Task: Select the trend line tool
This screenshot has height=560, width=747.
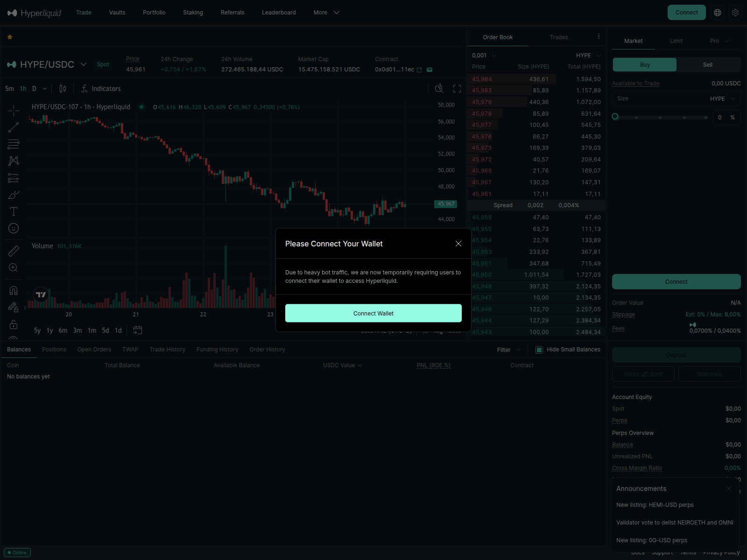Action: [x=14, y=127]
